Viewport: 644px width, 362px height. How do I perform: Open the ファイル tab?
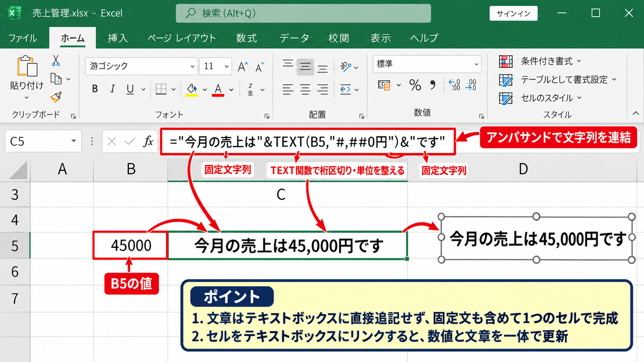click(23, 38)
